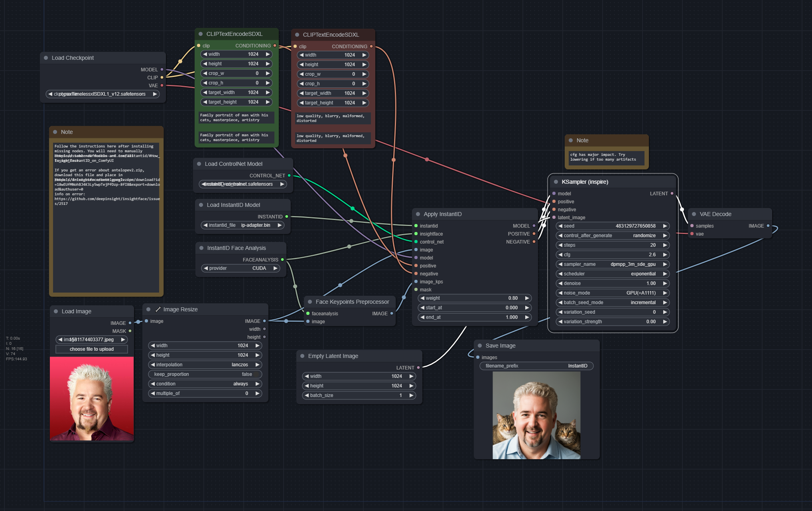Collapse the KSampler (inspire) node via its dot

pos(556,182)
